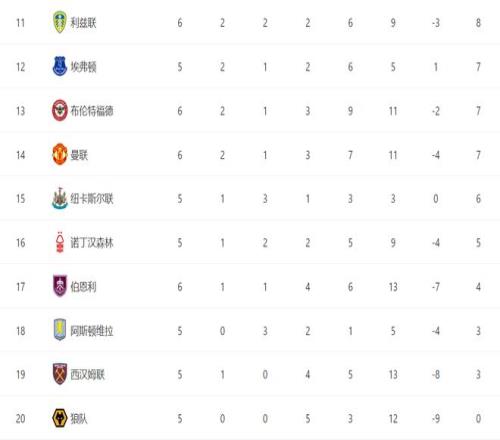Open the 利兹联 team link
This screenshot has height=440, width=500.
pos(83,23)
